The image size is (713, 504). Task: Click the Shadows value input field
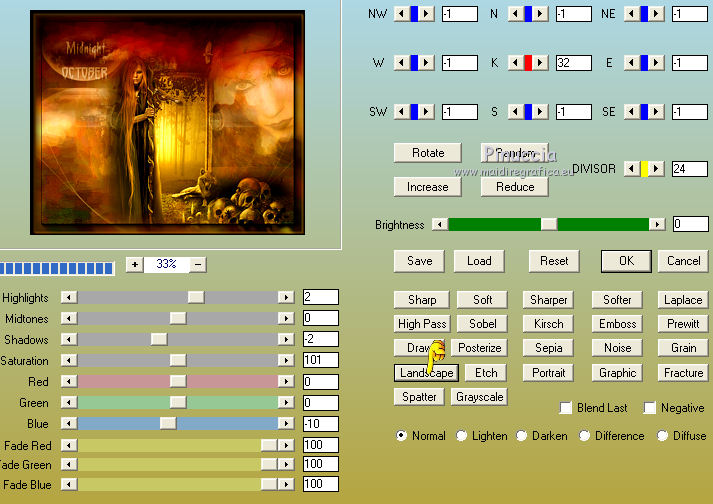(x=320, y=339)
